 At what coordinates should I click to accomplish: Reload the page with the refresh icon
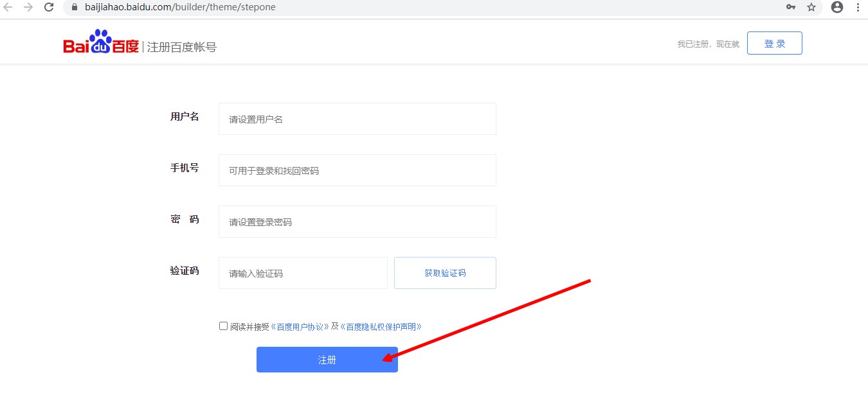(49, 7)
